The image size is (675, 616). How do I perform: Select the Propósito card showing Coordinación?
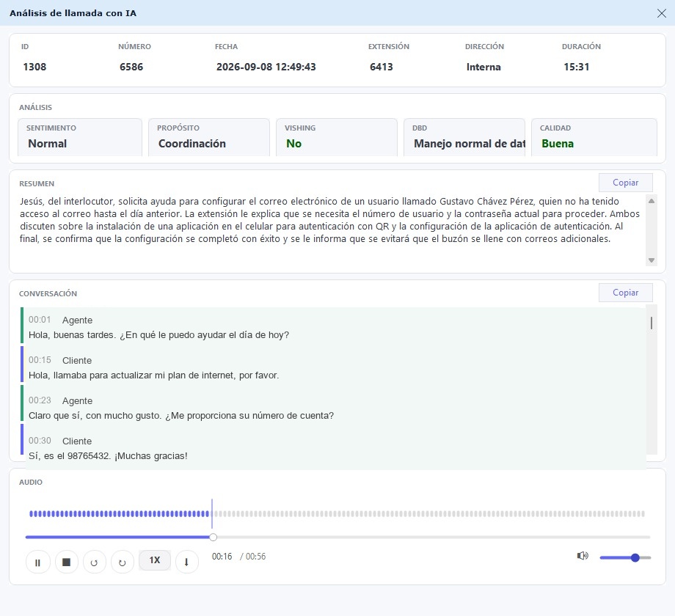[x=209, y=137]
